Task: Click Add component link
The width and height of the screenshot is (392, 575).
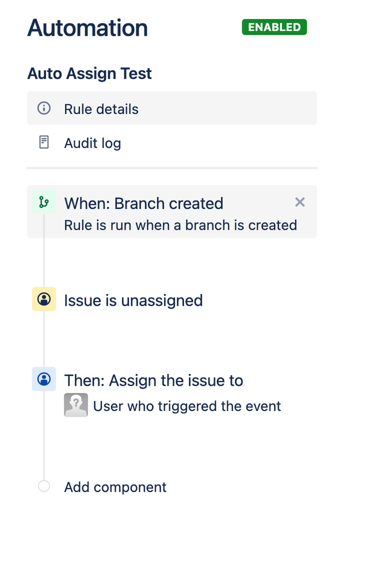Action: (115, 487)
